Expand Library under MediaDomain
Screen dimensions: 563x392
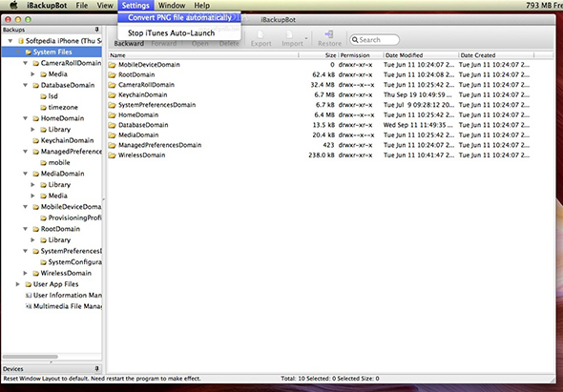click(32, 185)
